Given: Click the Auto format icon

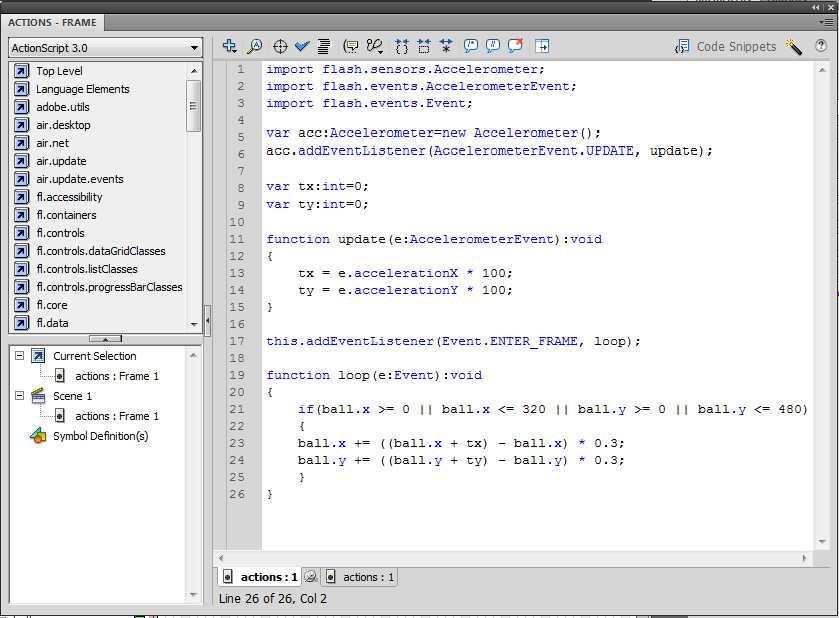Looking at the screenshot, I should [x=324, y=47].
